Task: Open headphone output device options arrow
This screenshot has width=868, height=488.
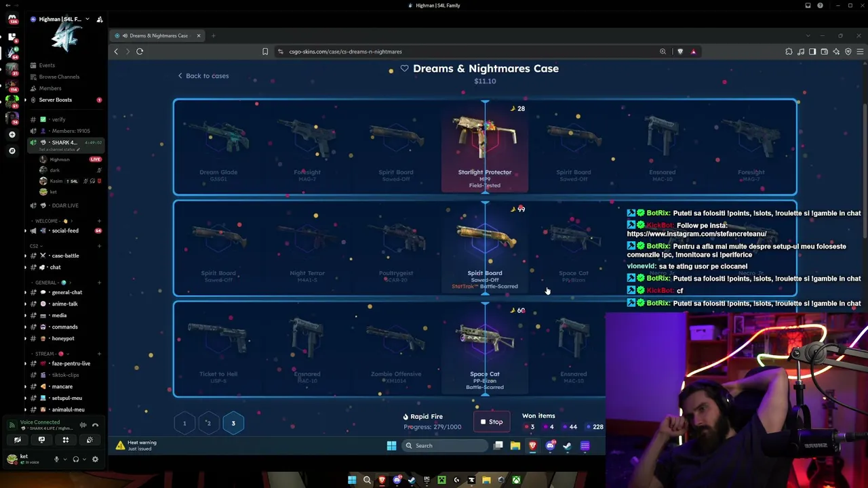Action: [84, 459]
